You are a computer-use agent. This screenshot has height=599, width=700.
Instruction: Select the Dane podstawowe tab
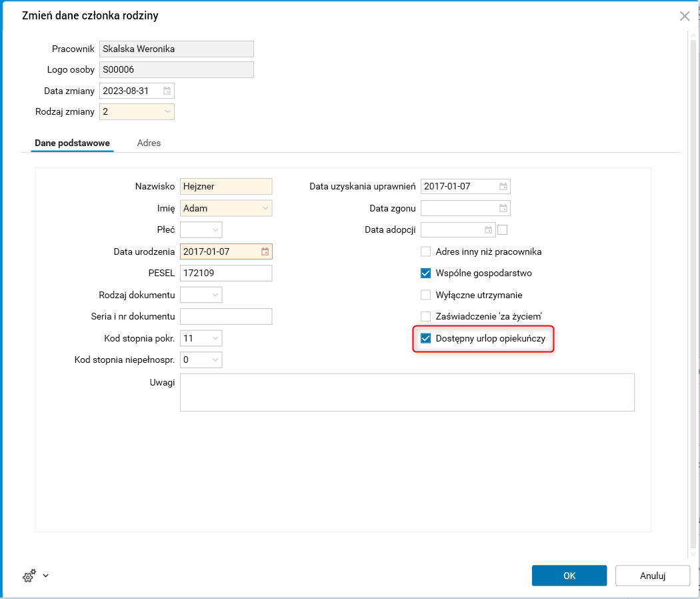point(72,143)
